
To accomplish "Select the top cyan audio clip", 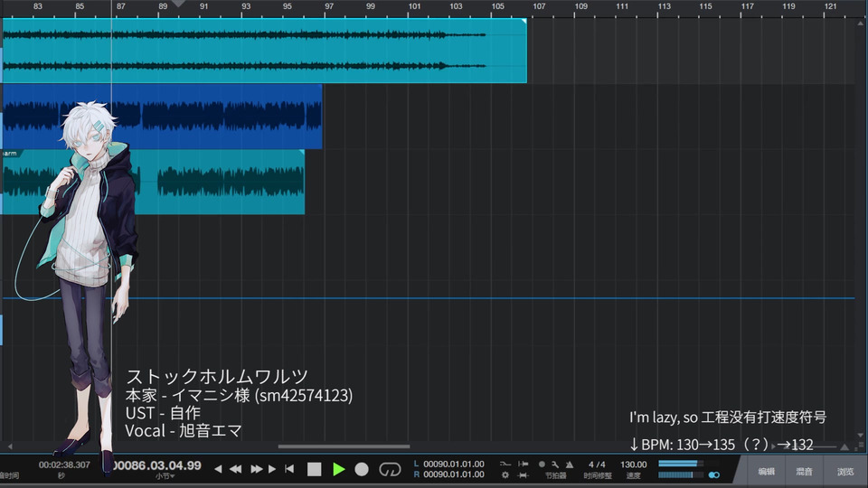I will pos(265,51).
